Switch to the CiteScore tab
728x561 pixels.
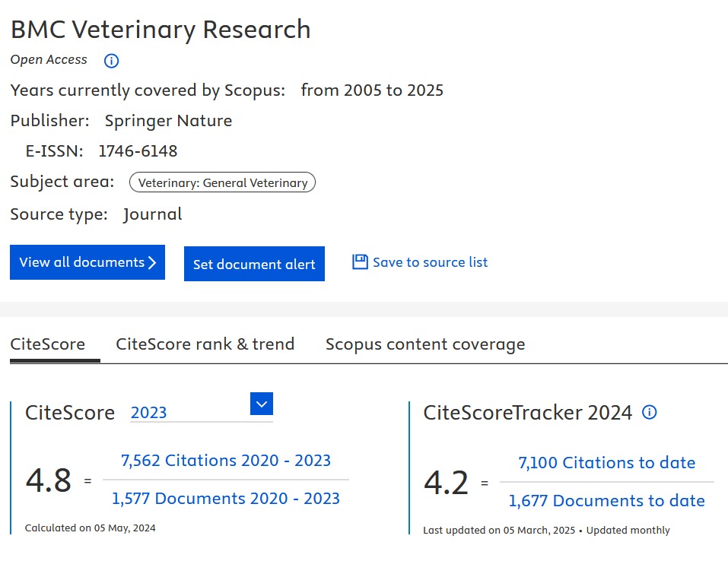tap(47, 344)
